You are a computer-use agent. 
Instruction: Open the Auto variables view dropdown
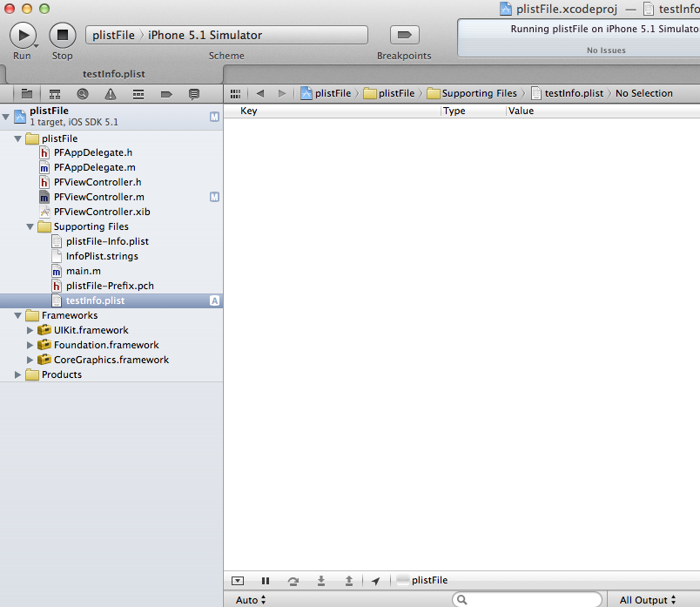251,600
